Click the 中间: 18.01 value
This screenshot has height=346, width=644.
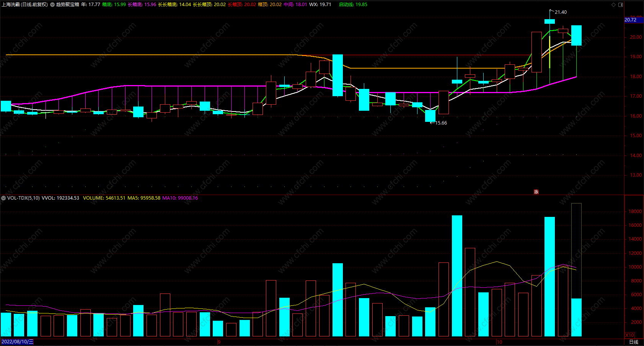pyautogui.click(x=295, y=5)
